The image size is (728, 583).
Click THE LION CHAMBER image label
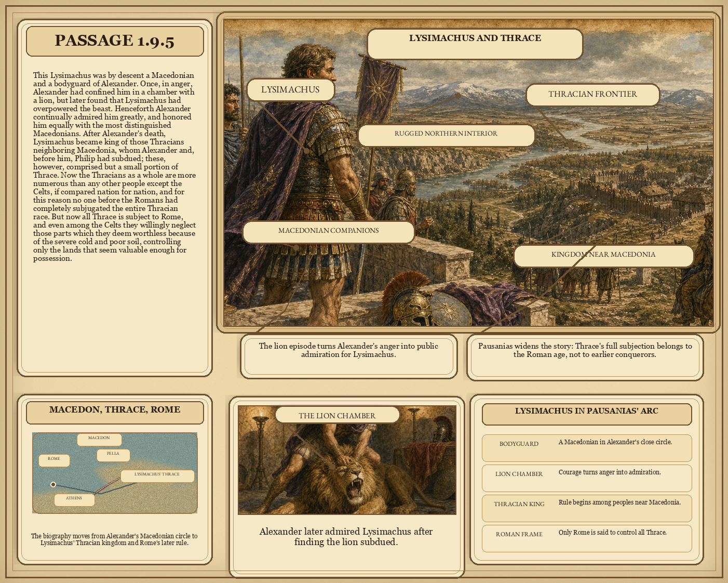pyautogui.click(x=337, y=416)
